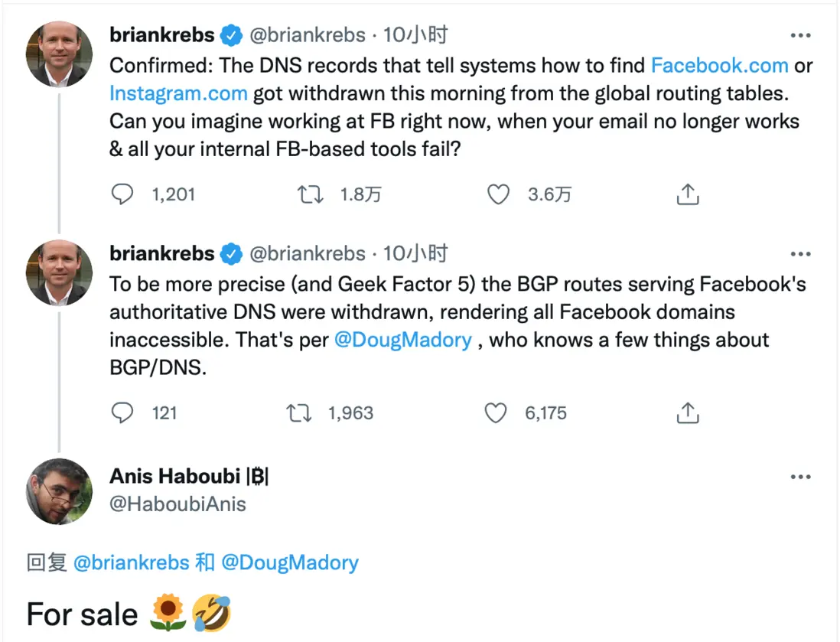Image resolution: width=840 pixels, height=642 pixels.
Task: Click @DougMadory in the reply-to line
Action: pyautogui.click(x=290, y=563)
